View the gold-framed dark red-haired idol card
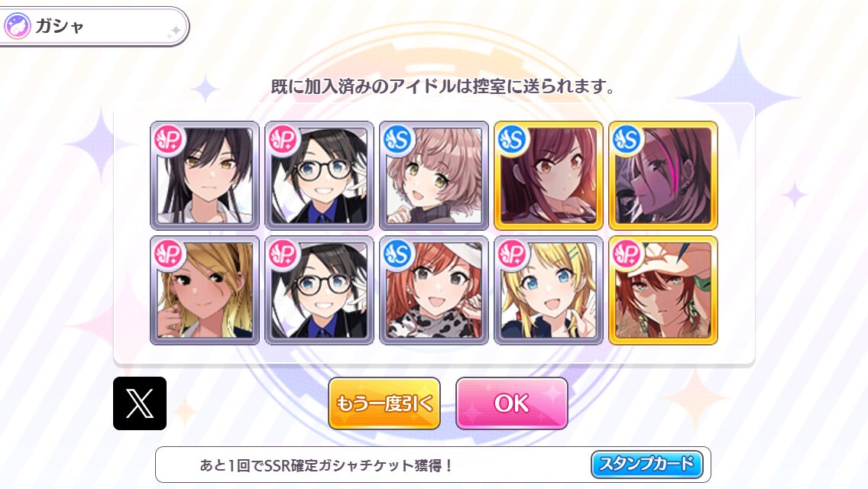The width and height of the screenshot is (868, 489). [549, 176]
